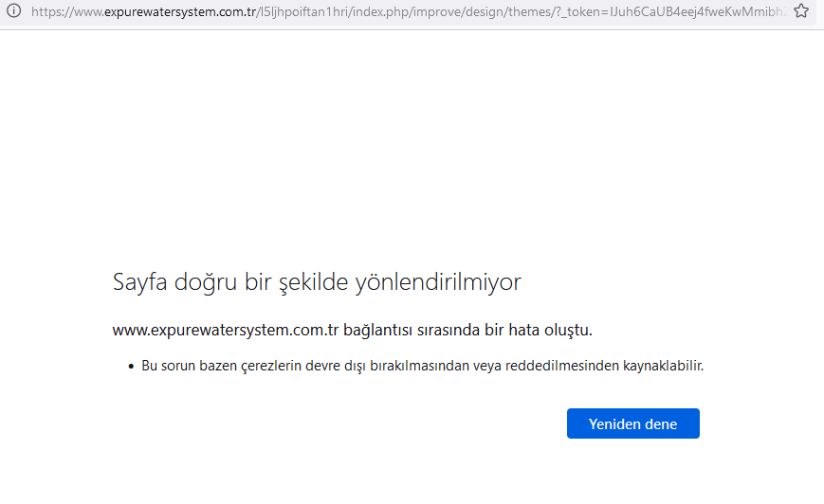The height and width of the screenshot is (504, 824).
Task: Open the site information icon in address bar
Action: [14, 10]
